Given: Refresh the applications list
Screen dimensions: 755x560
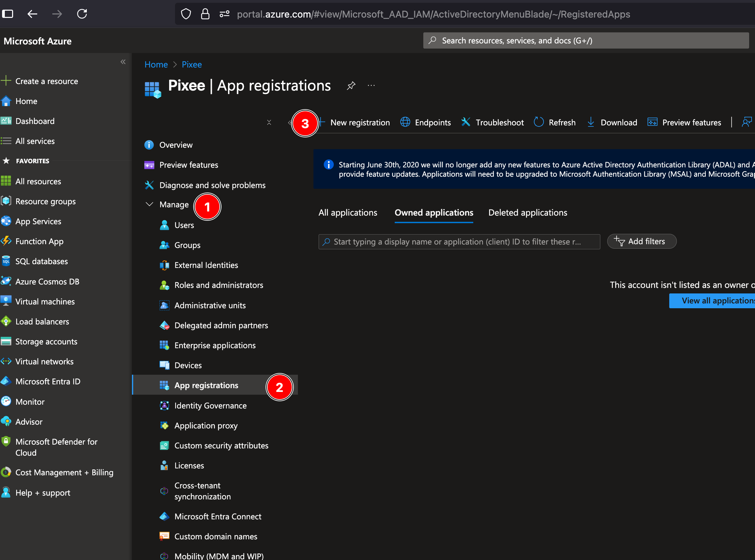Looking at the screenshot, I should (x=562, y=122).
